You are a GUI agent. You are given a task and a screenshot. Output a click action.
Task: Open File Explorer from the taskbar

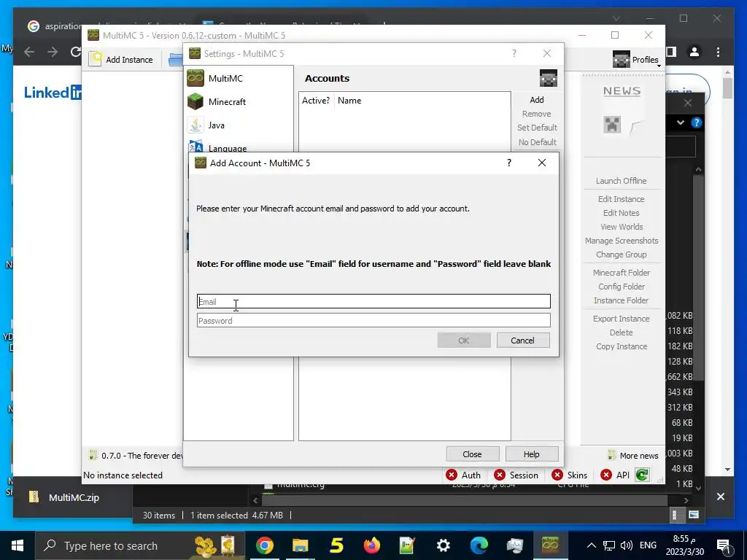[300, 545]
